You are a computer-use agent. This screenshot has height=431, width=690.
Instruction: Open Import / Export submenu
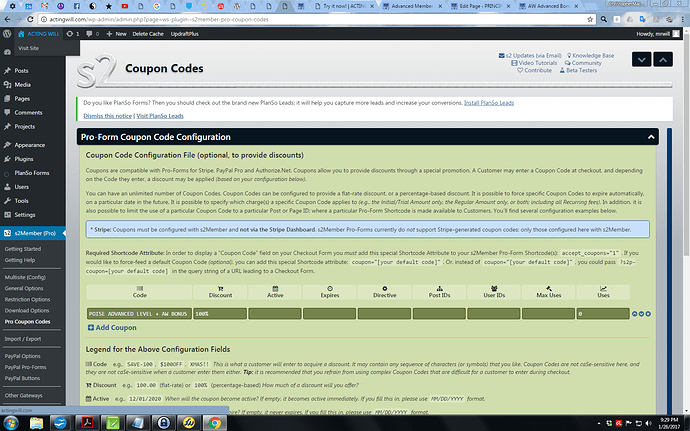point(23,339)
